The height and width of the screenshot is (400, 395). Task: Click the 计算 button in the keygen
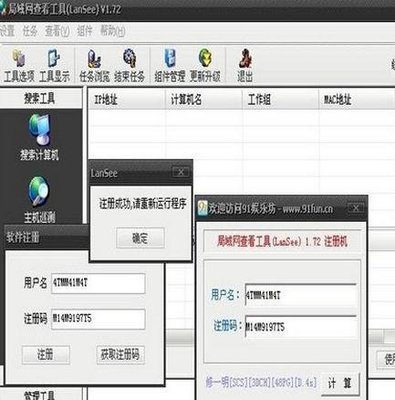[x=340, y=383]
